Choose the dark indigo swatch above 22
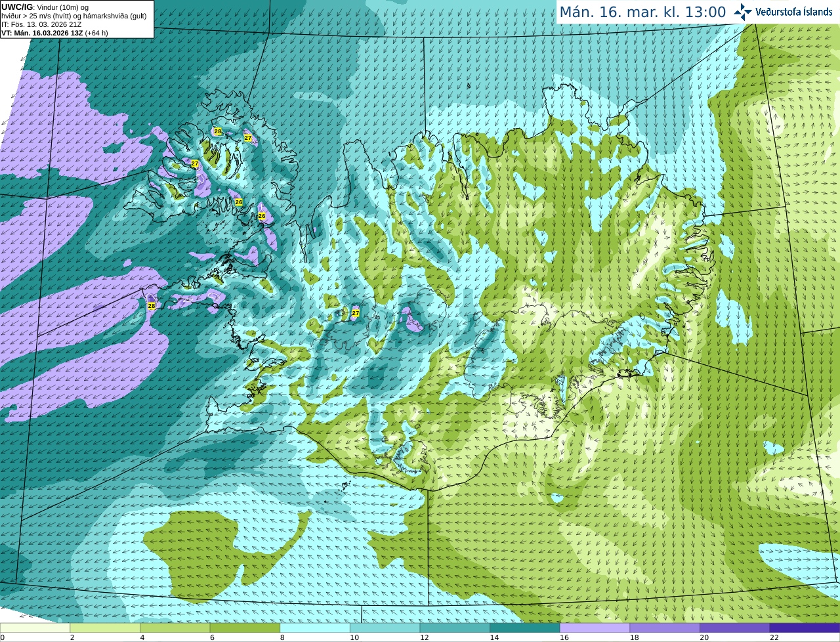 (x=805, y=628)
